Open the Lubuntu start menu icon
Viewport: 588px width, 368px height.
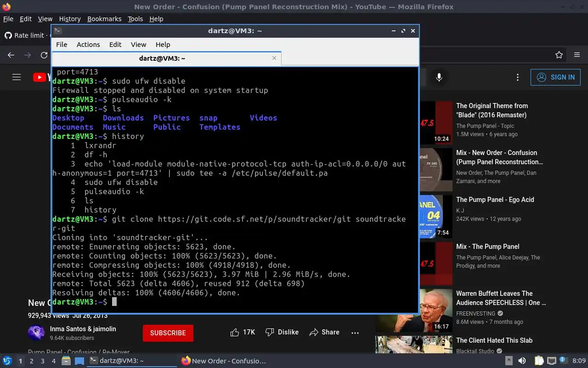[7, 361]
